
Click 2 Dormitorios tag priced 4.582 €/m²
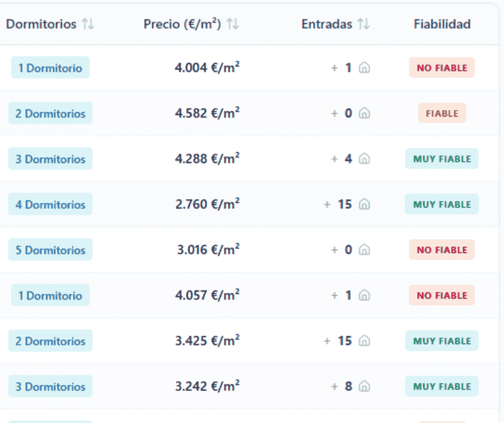[x=50, y=114]
